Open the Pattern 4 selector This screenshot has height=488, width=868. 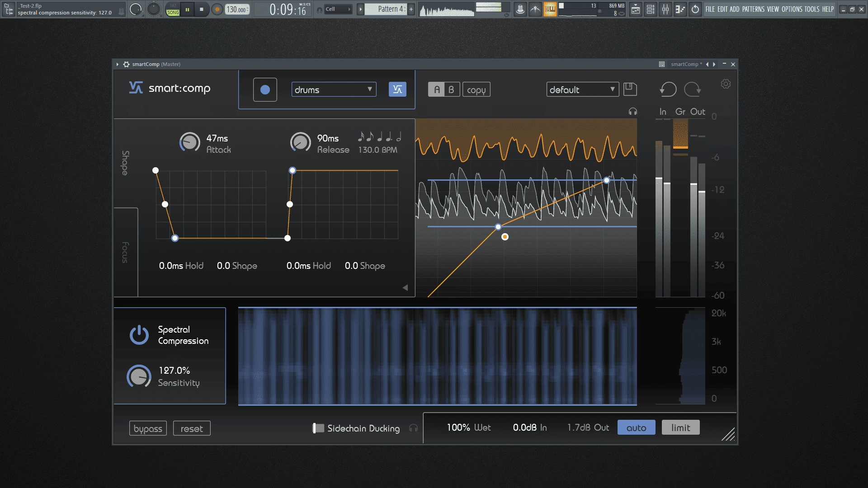[x=386, y=9]
